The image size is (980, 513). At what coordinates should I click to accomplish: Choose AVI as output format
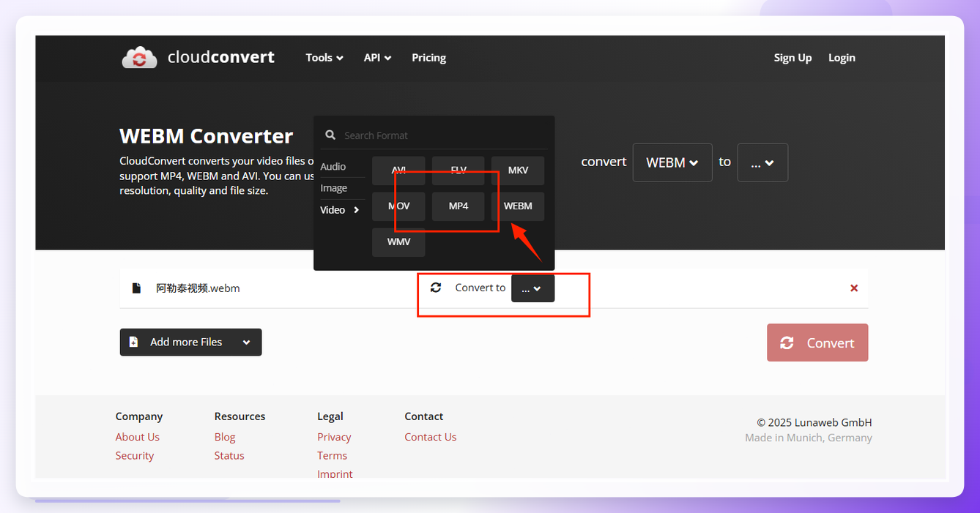click(x=398, y=171)
